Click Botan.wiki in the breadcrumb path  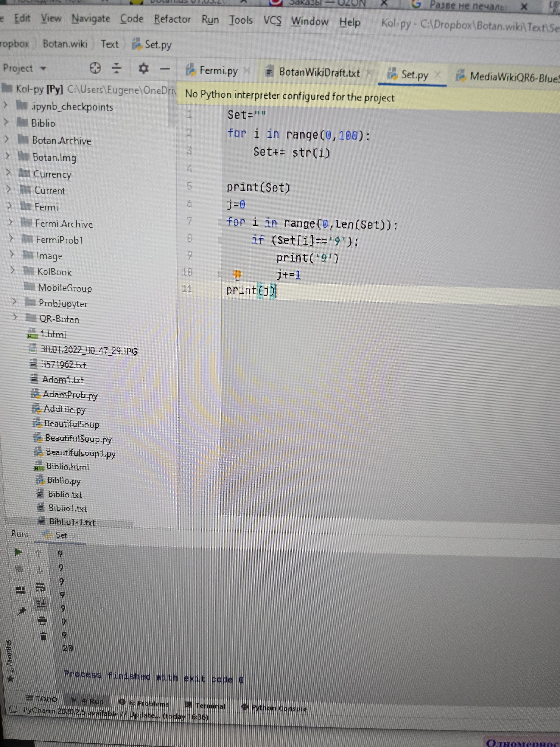[x=65, y=44]
